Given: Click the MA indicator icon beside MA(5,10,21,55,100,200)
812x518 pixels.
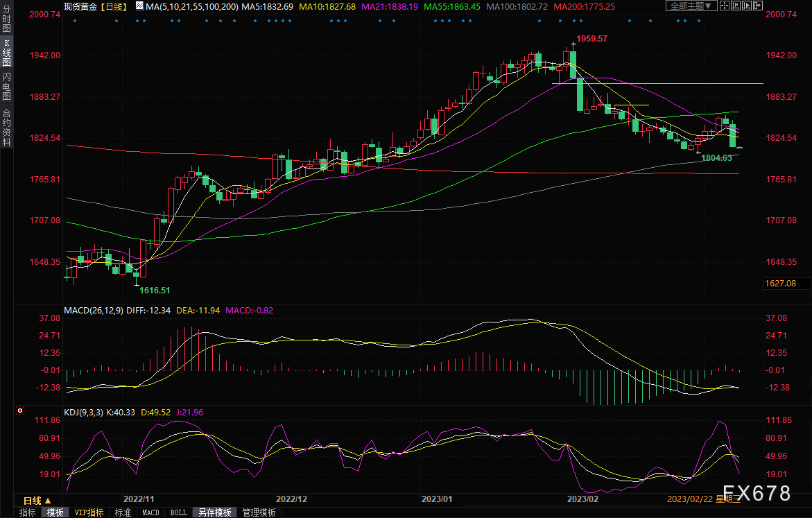Looking at the screenshot, I should 140,6.
